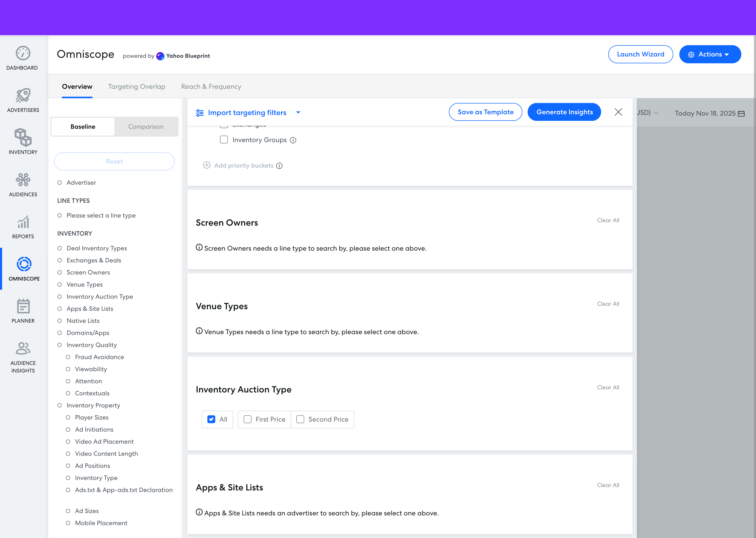The width and height of the screenshot is (756, 538).
Task: Open the Inventory cubes icon
Action: (23, 137)
